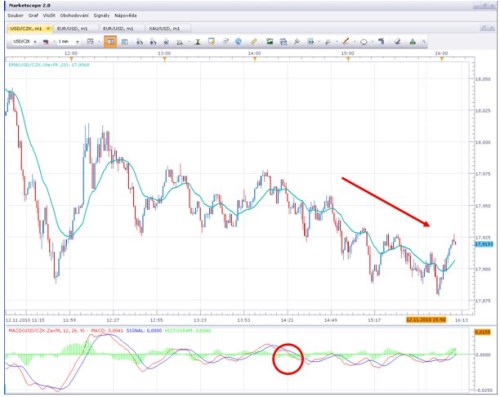Click the gray pencil edit icon
The height and width of the screenshot is (397, 500).
[x=226, y=41]
